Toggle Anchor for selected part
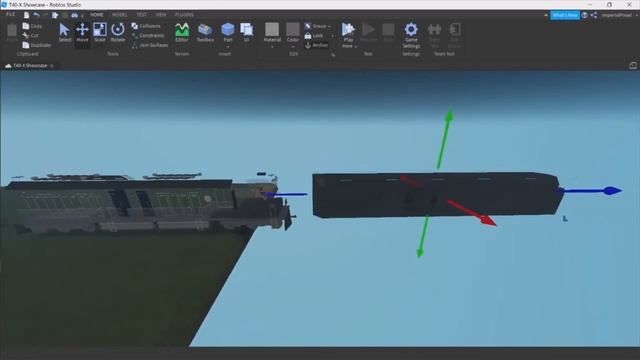The image size is (640, 360). tap(316, 45)
